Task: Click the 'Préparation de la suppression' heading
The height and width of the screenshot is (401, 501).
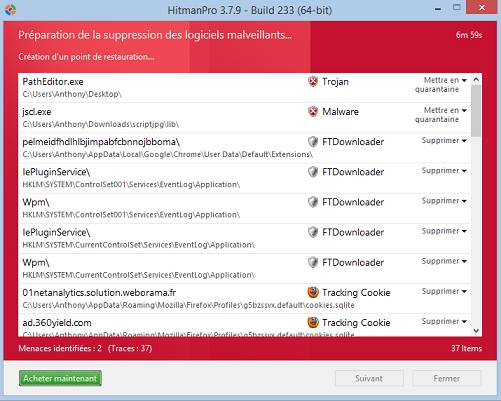Action: pyautogui.click(x=155, y=35)
